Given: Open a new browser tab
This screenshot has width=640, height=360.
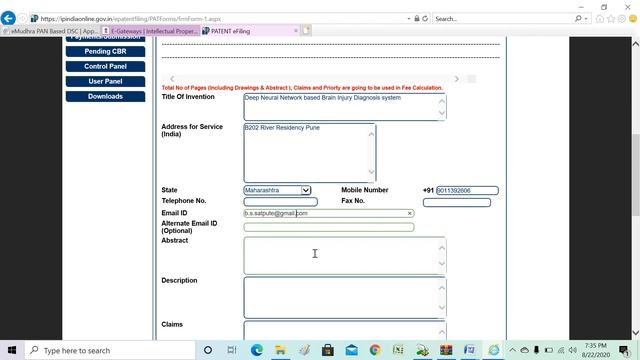Looking at the screenshot, I should point(306,31).
